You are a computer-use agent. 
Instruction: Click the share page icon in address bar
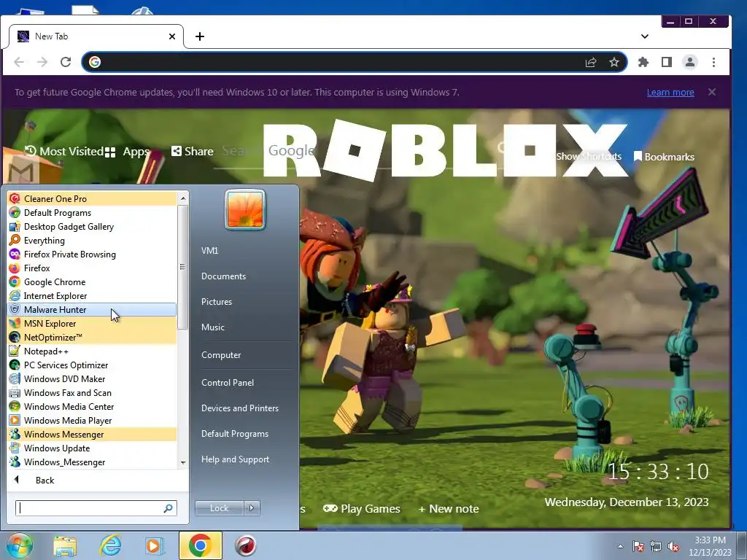591,62
